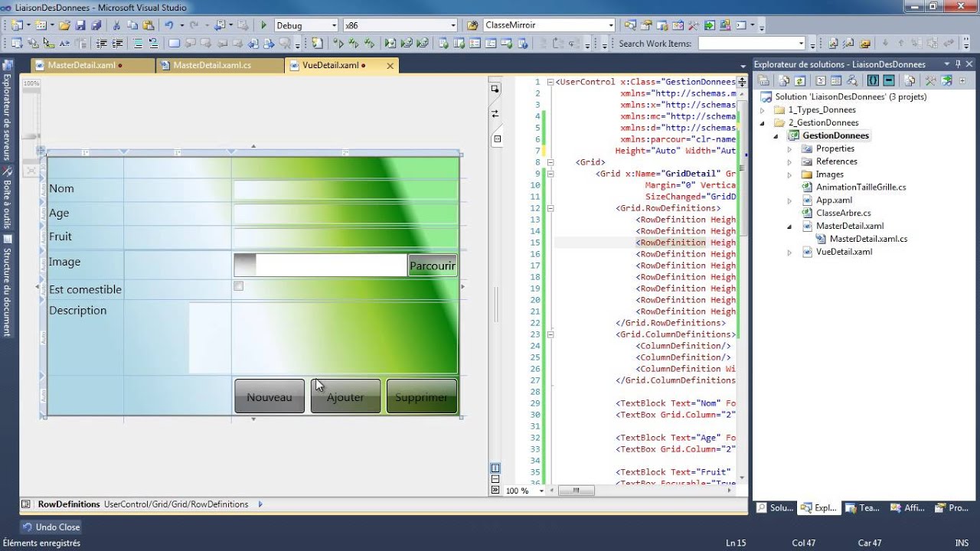Expand the 1_Types_Donnees solution folder
Viewport: 980px width, 551px height.
762,110
